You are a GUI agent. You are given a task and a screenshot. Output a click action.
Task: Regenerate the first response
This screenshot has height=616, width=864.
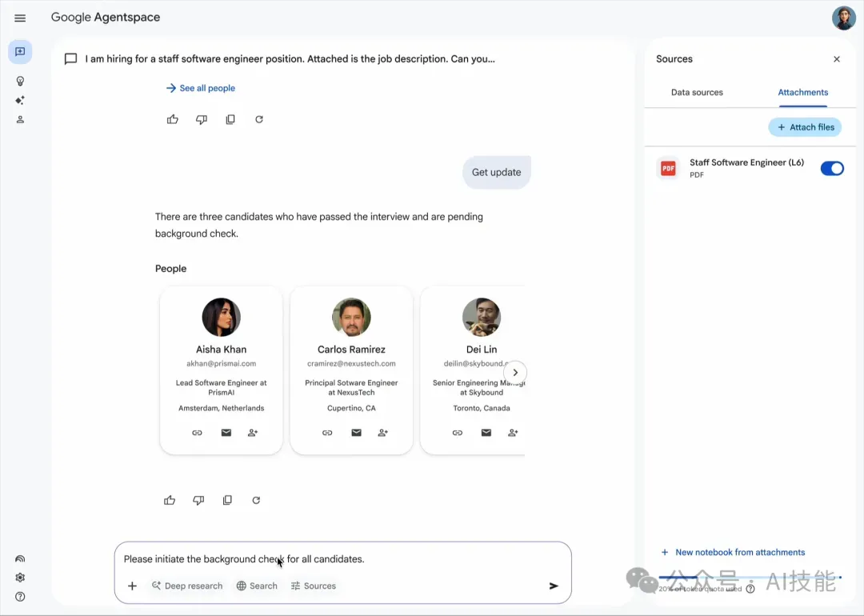click(259, 119)
